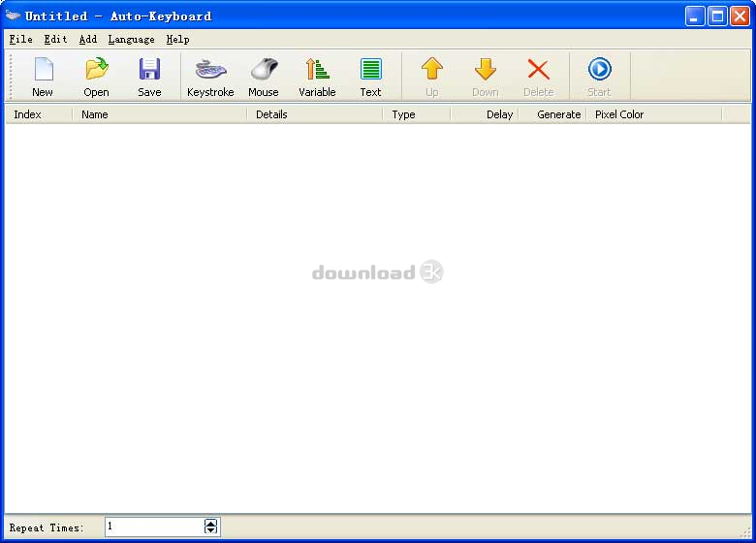Move selected item Up

pyautogui.click(x=431, y=77)
